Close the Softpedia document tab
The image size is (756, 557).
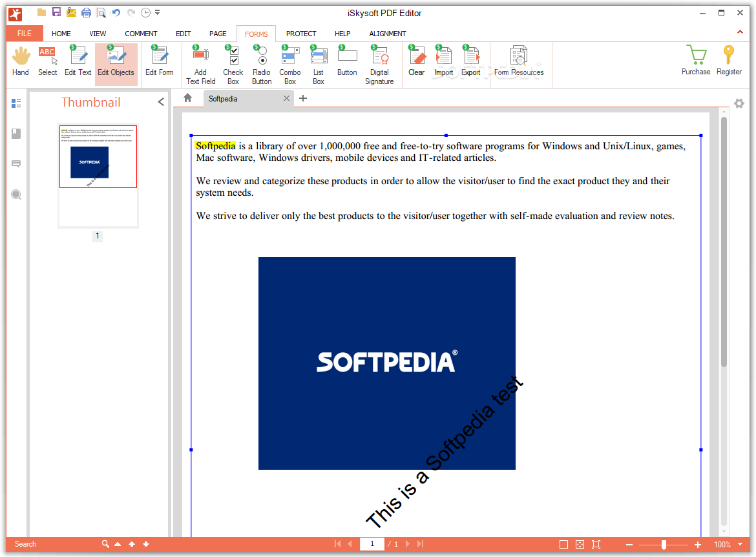pos(286,98)
